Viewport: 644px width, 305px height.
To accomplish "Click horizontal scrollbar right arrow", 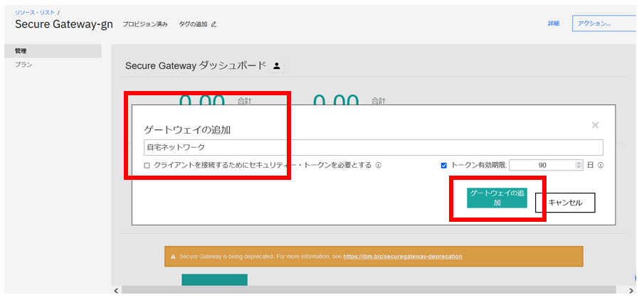I will coord(631,290).
